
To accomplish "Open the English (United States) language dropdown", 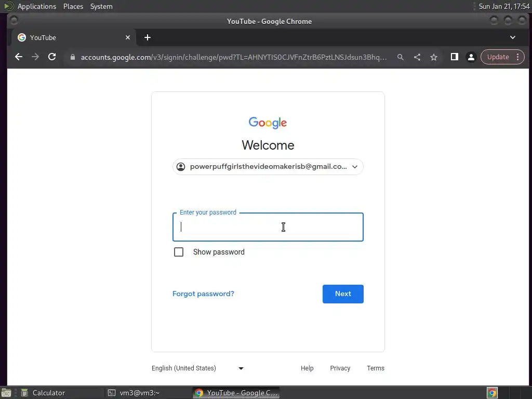I will point(197,368).
